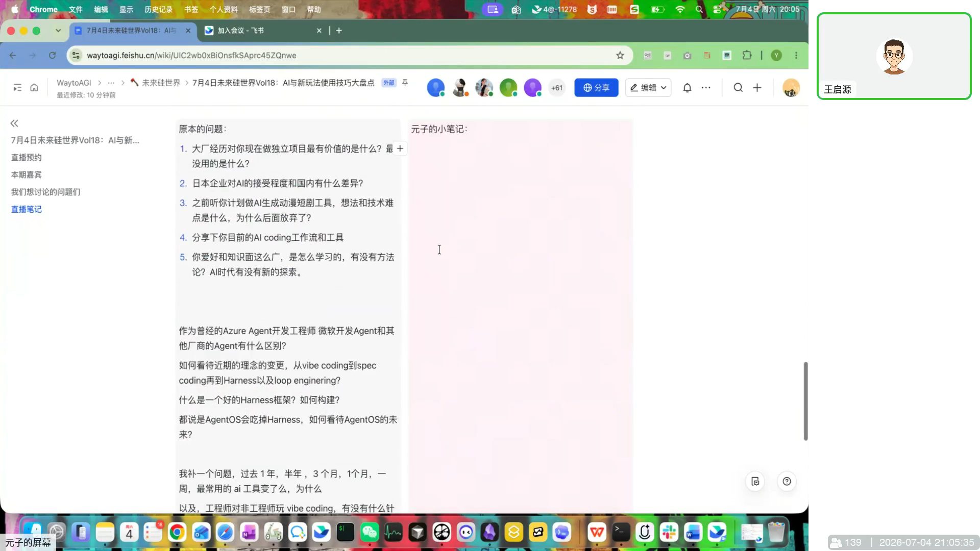
Task: Open the 历史记录 menu in the menu bar
Action: [158, 9]
